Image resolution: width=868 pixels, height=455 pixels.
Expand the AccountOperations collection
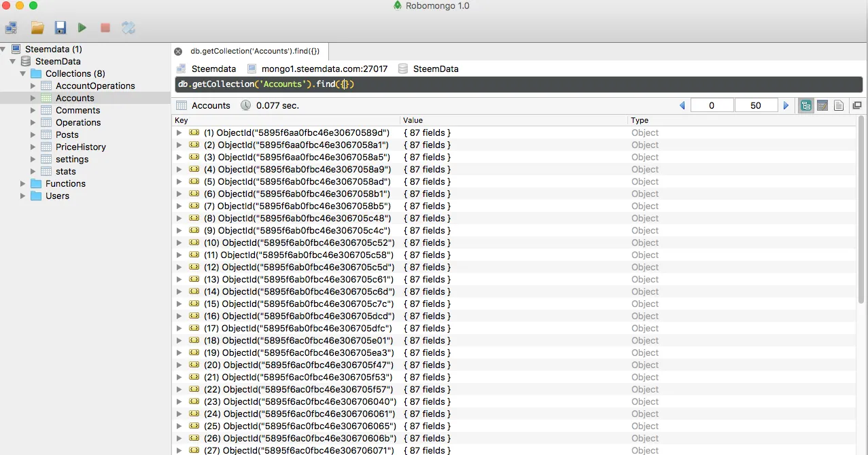point(33,86)
